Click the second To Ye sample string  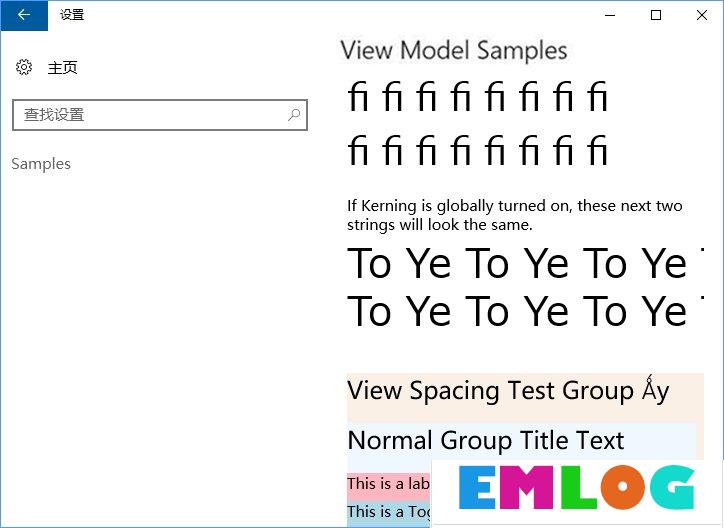click(525, 311)
